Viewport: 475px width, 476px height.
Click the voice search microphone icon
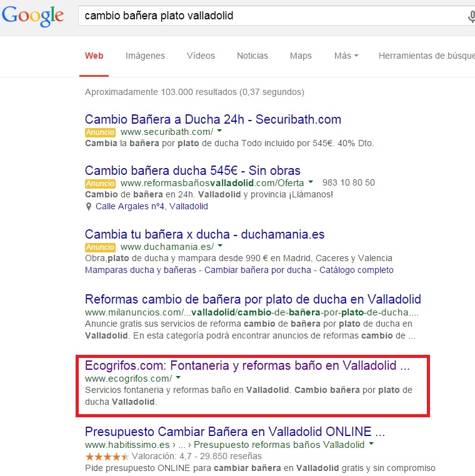[x=471, y=16]
